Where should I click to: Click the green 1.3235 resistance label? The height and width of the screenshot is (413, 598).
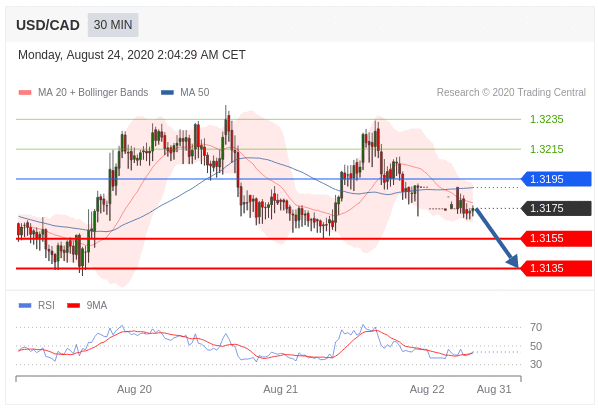pyautogui.click(x=547, y=119)
